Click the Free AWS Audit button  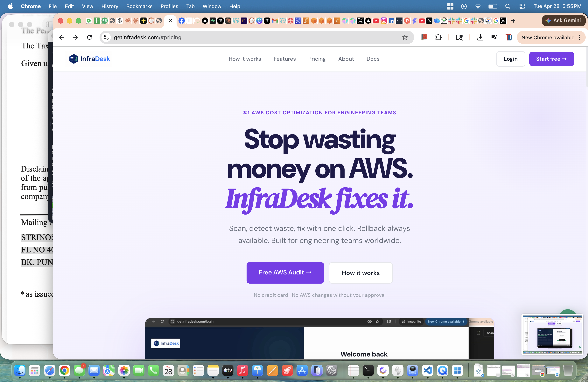(x=285, y=272)
